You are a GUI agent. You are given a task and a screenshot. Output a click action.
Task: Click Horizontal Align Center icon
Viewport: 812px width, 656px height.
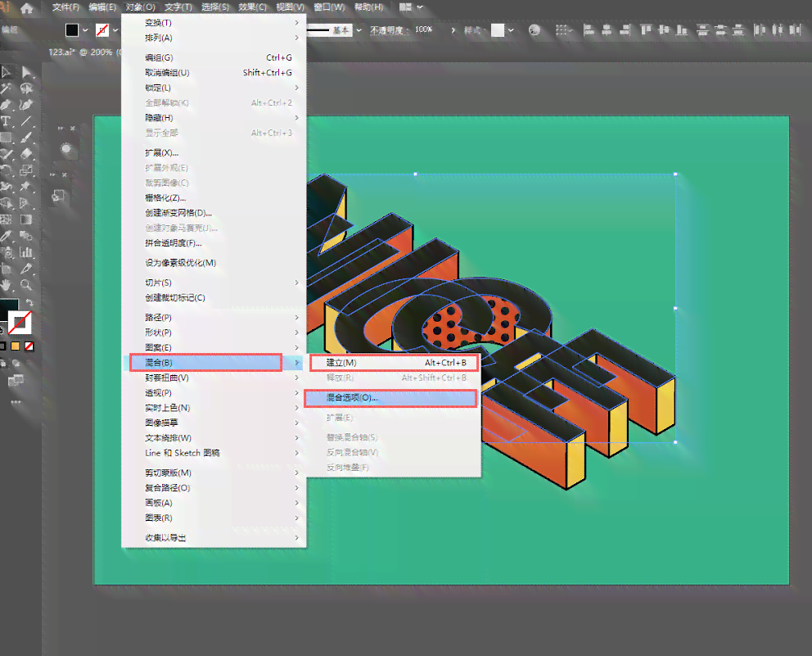click(607, 30)
